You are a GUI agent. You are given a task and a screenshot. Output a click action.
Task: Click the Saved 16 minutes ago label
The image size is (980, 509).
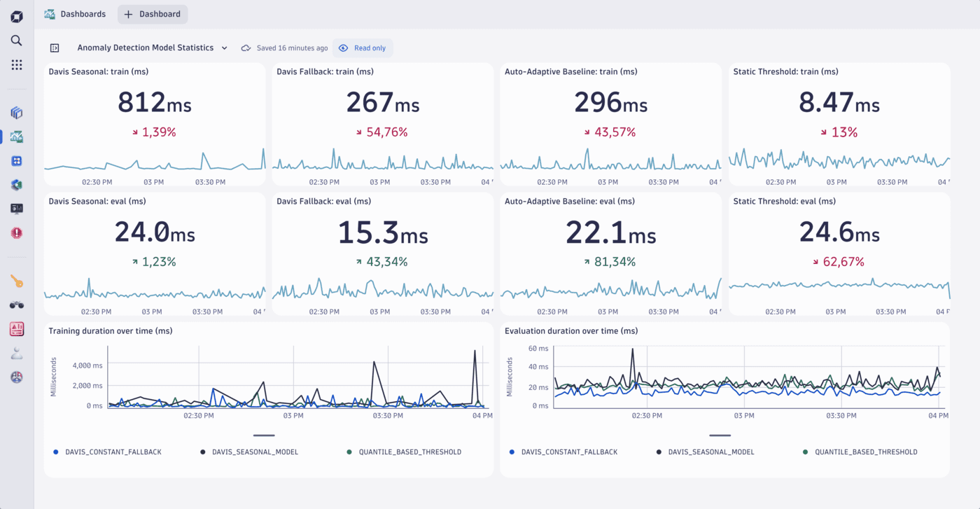pyautogui.click(x=291, y=48)
